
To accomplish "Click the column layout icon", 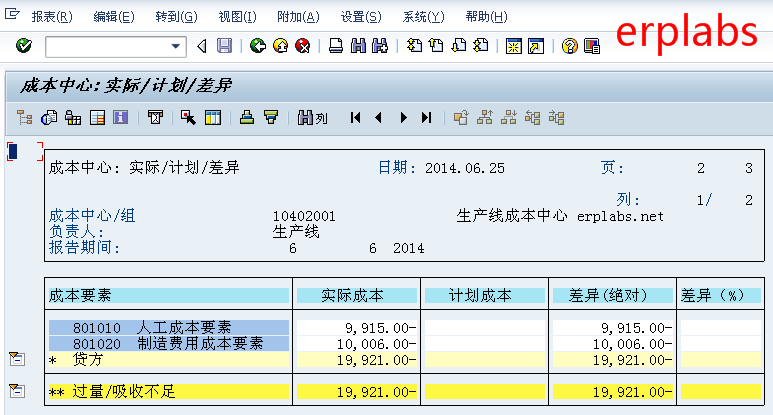I will (212, 118).
